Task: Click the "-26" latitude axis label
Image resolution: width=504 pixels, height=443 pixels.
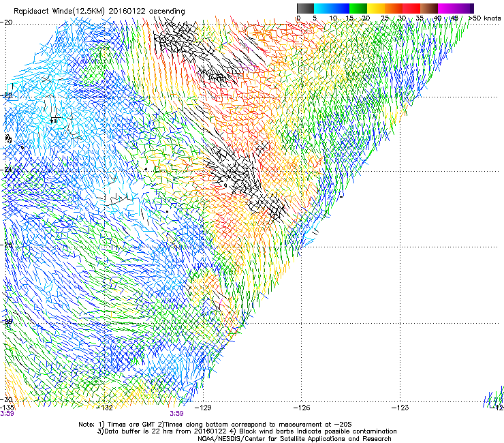Action: (x=7, y=245)
